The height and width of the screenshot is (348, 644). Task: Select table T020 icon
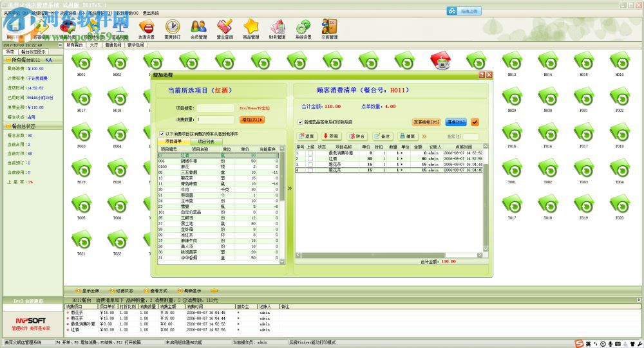coord(620,205)
